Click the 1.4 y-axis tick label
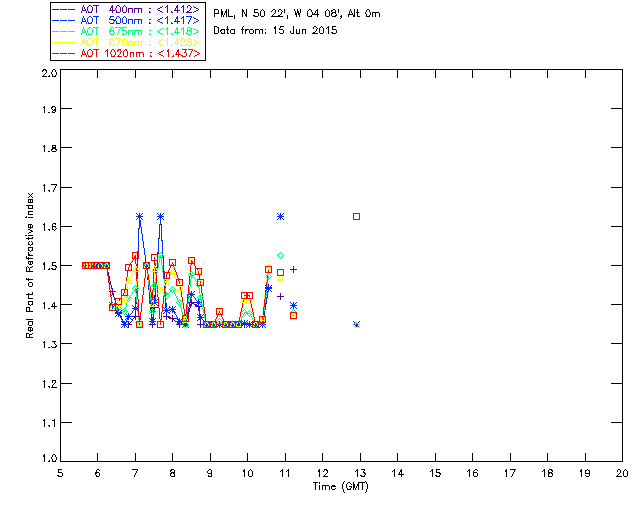The height and width of the screenshot is (512, 640). (x=49, y=305)
